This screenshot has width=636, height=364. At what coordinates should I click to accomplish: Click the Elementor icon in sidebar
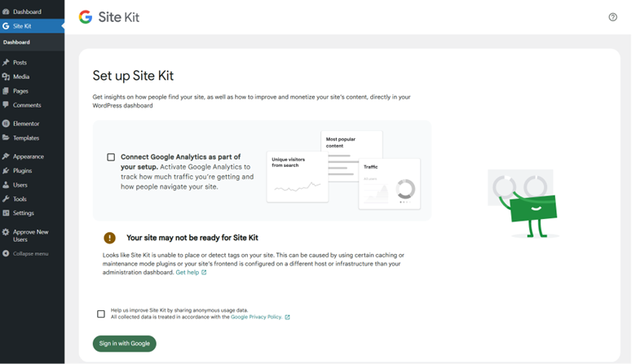[6, 124]
